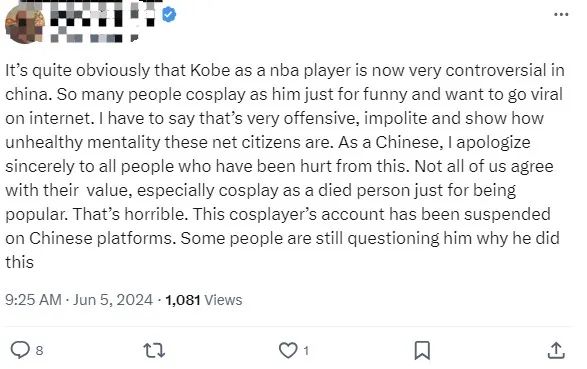Repost using the retweet arrows icon
Viewport: 587px width, 369px height.
click(x=154, y=351)
